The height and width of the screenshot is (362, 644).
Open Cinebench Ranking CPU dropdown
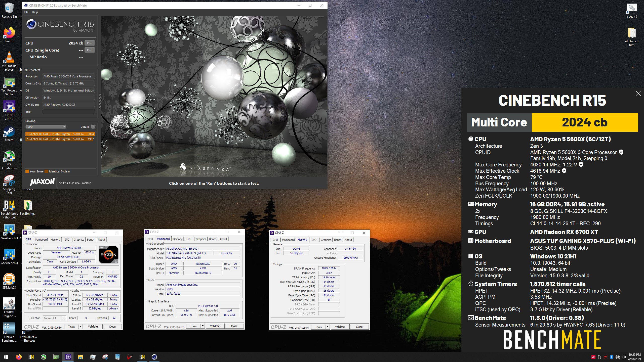[46, 127]
